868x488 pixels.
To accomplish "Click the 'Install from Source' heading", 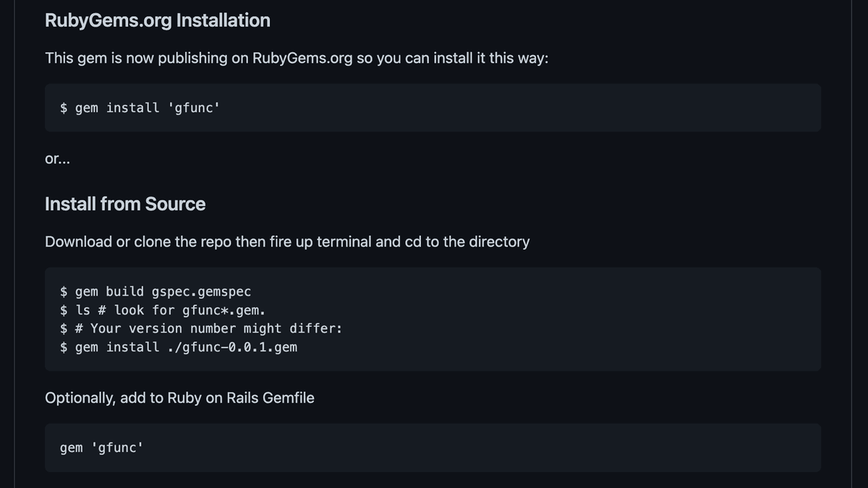I will click(125, 204).
